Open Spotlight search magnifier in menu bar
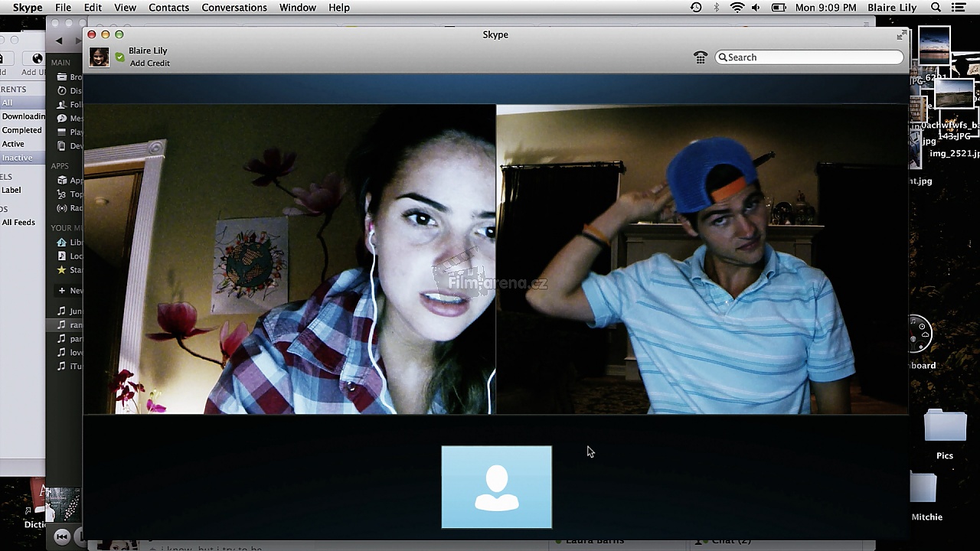980x551 pixels. click(936, 8)
